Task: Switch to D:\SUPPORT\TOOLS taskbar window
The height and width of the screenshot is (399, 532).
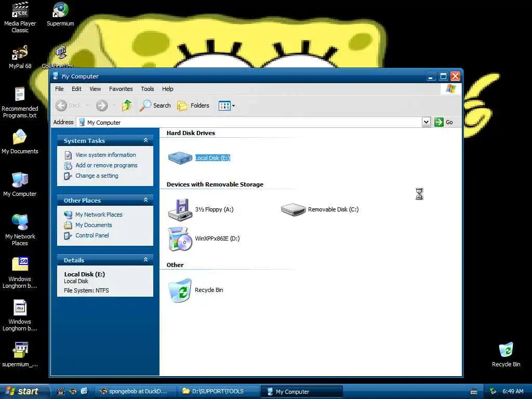Action: click(x=218, y=392)
